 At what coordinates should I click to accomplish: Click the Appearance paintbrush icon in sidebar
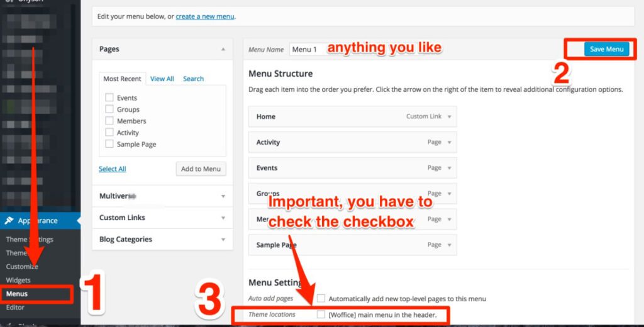(x=9, y=221)
